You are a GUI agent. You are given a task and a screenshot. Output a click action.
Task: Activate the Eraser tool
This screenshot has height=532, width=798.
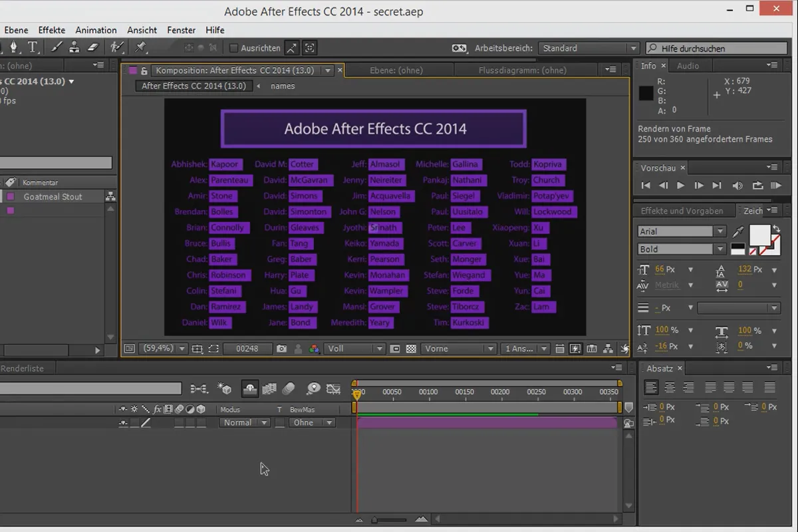coord(93,47)
